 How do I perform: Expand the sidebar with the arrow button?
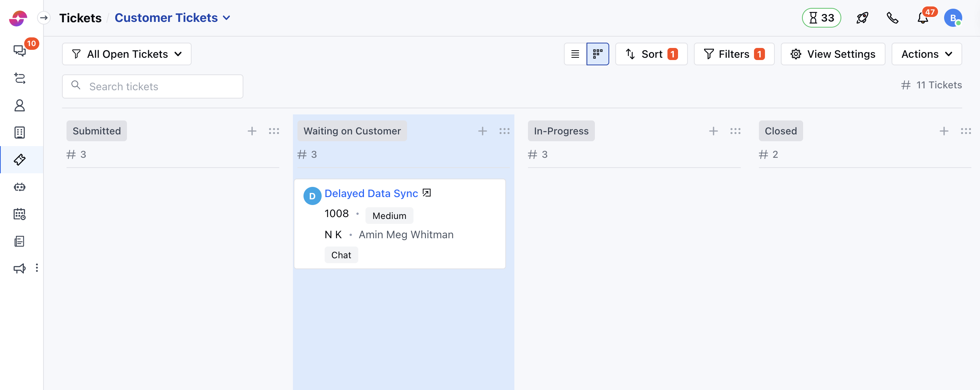click(x=44, y=18)
